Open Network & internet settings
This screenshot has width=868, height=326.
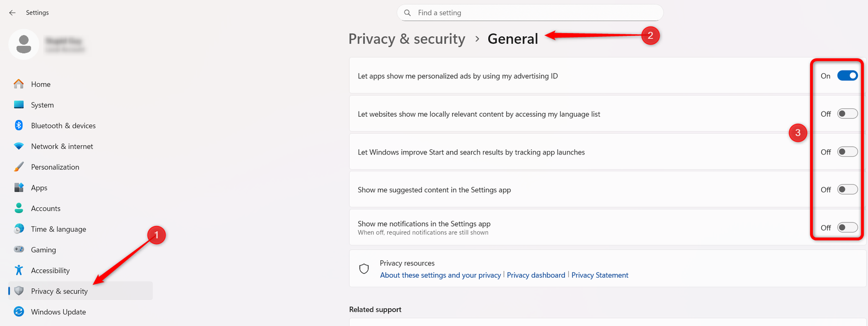pyautogui.click(x=62, y=146)
